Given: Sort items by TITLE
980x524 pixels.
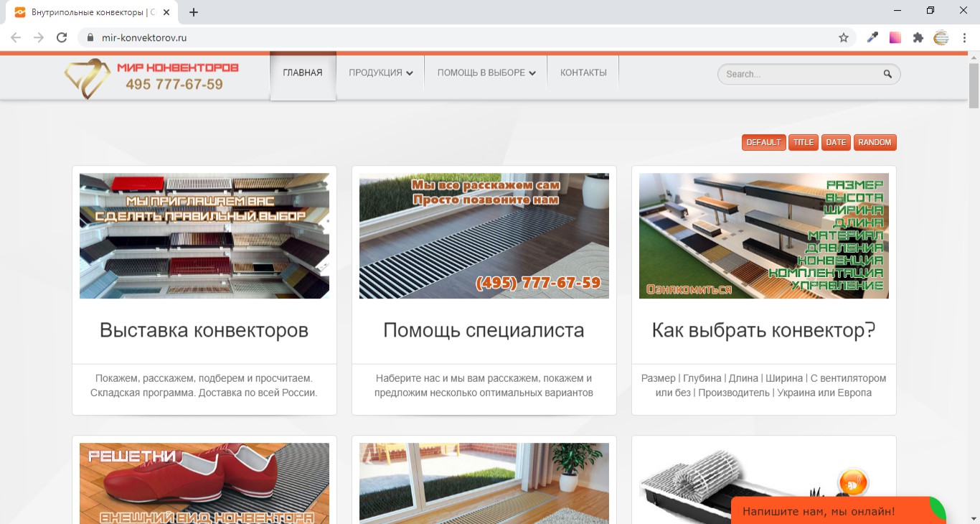Looking at the screenshot, I should point(804,142).
